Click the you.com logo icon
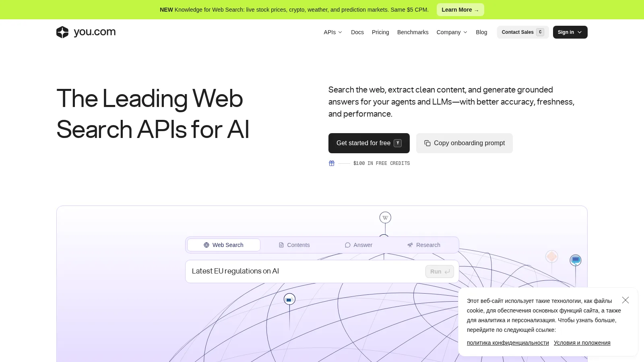 62,32
